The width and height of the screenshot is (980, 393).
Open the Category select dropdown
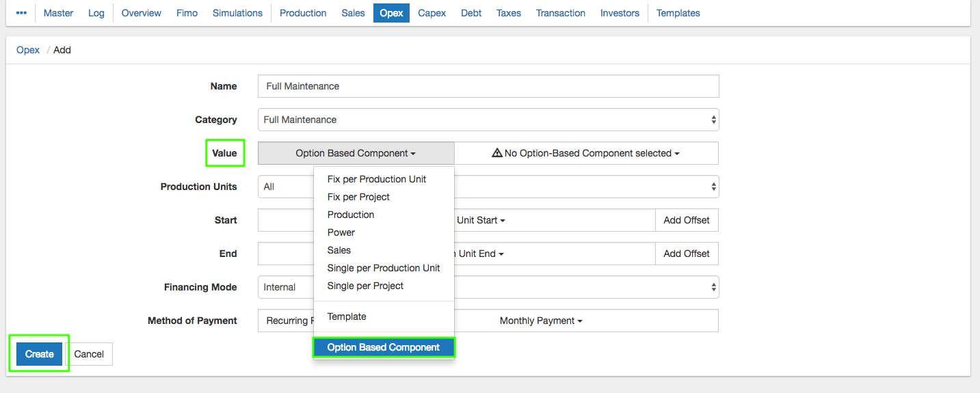(488, 120)
